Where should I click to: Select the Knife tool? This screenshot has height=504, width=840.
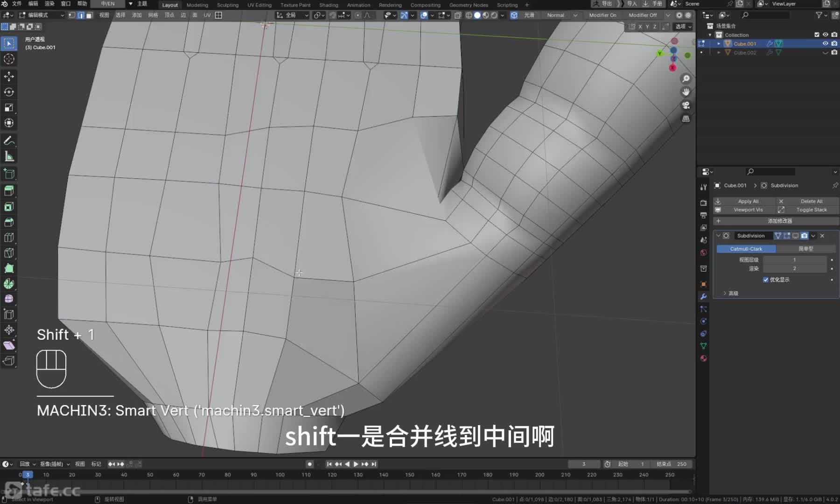pos(9,253)
